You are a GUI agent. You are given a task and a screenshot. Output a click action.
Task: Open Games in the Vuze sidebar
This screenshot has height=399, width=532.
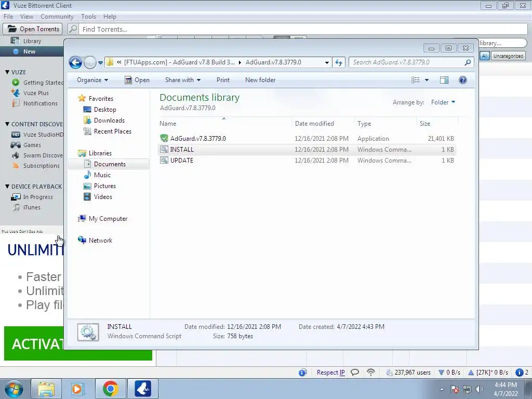[32, 145]
